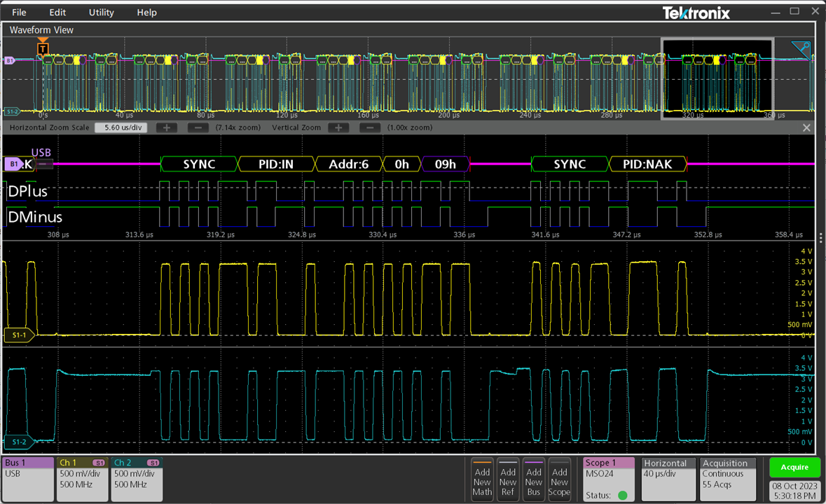
Task: Open the Scope 1 MSO24 badge
Action: (609, 479)
